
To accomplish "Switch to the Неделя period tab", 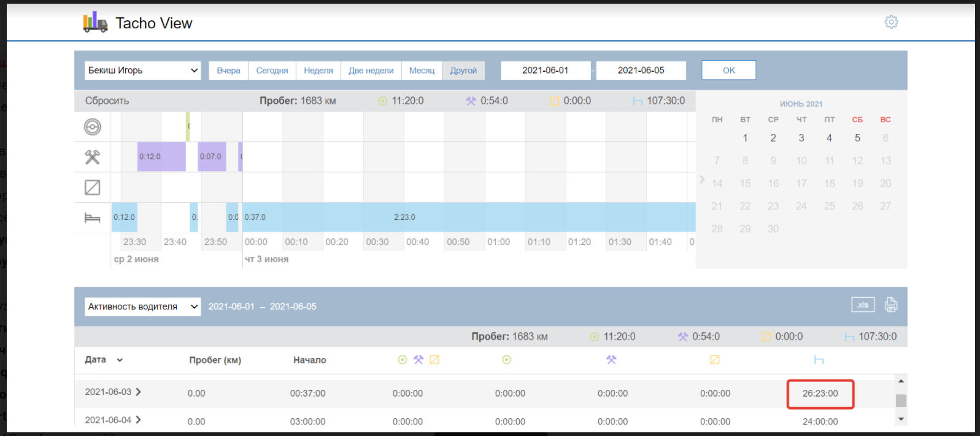I will (318, 71).
